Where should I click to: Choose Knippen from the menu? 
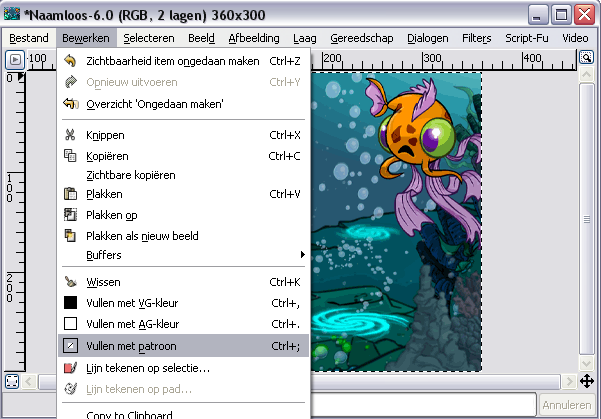[184, 135]
